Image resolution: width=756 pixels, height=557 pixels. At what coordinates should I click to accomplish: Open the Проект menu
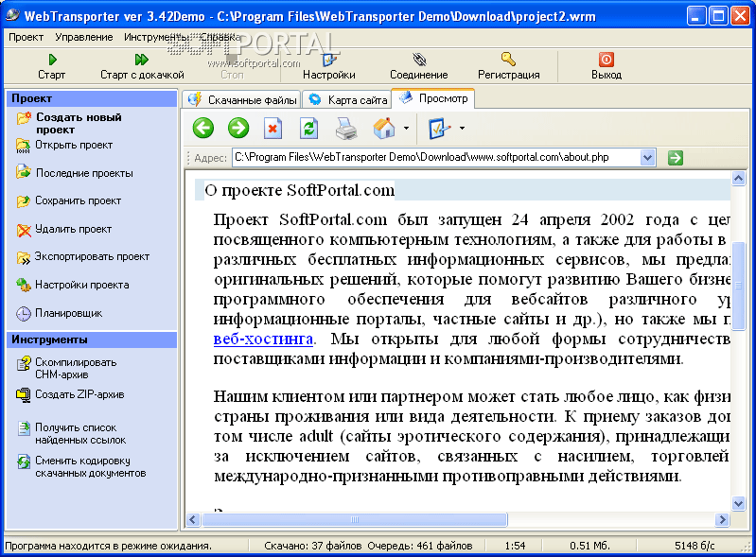[26, 37]
